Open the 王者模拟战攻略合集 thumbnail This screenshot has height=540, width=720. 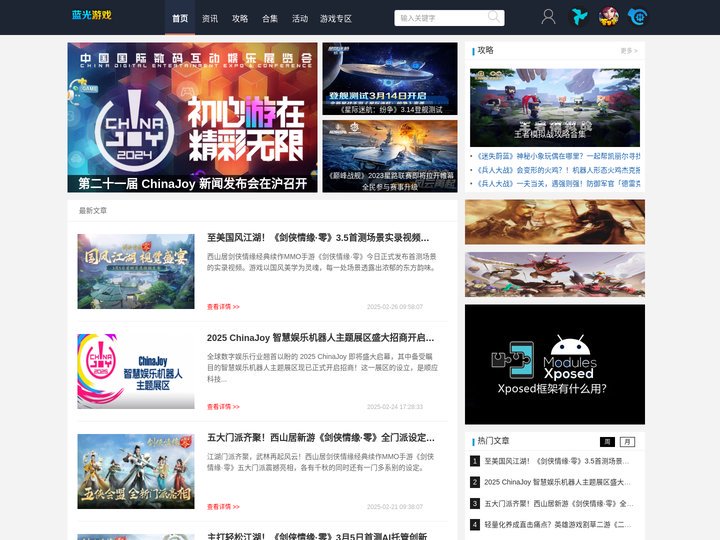pyautogui.click(x=555, y=108)
